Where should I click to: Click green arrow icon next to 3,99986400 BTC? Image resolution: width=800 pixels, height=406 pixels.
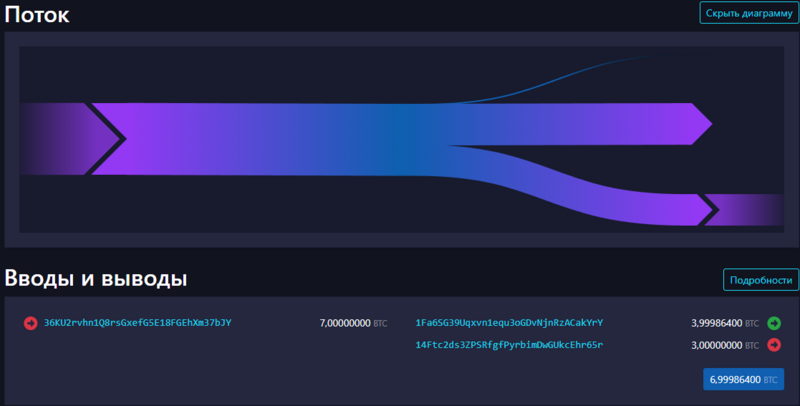click(774, 323)
